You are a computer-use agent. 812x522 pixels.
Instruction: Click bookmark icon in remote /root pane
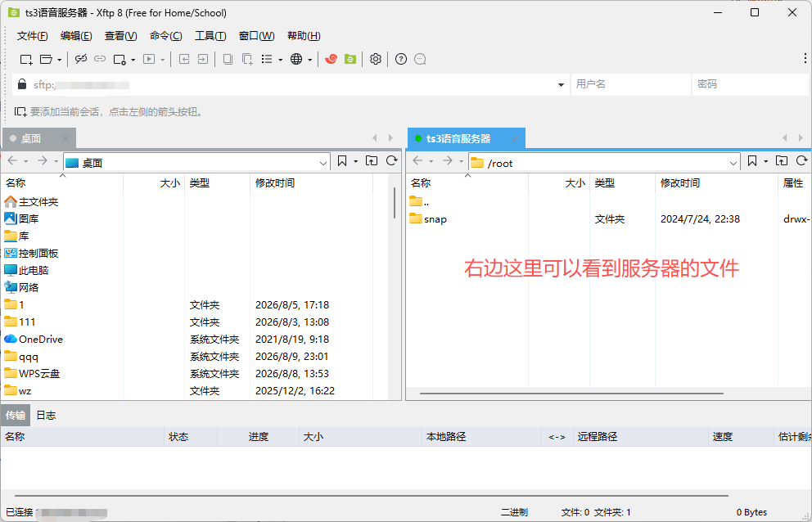point(752,161)
